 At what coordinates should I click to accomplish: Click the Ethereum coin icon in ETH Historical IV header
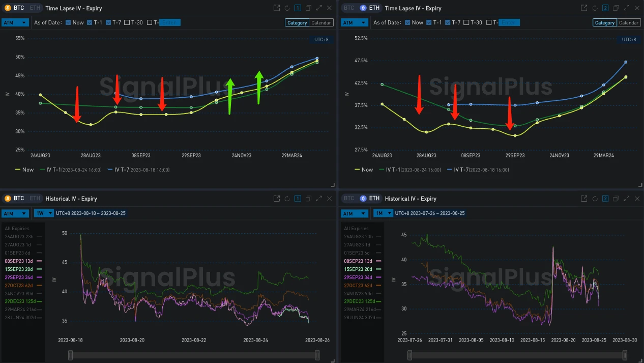pyautogui.click(x=363, y=199)
